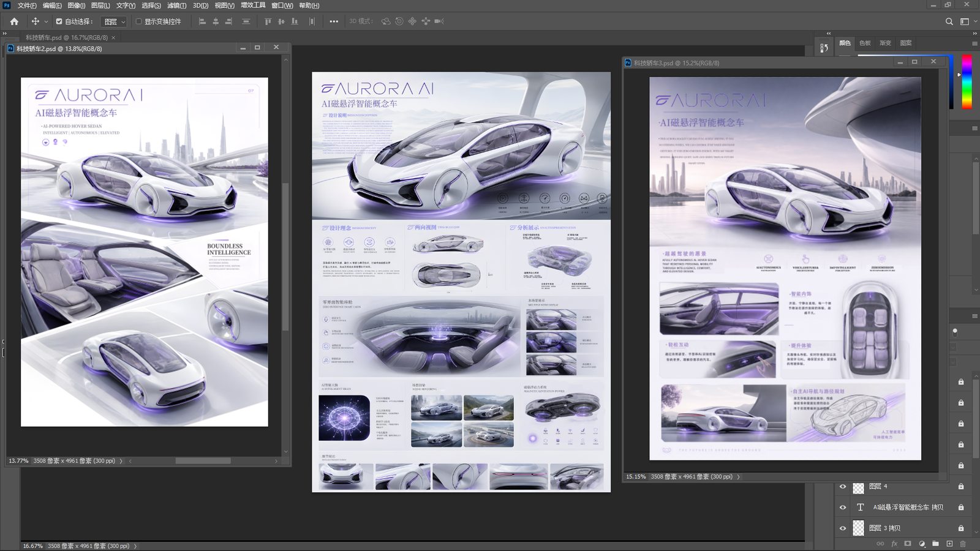Click the delete layer trash icon
980x551 pixels.
pyautogui.click(x=963, y=544)
